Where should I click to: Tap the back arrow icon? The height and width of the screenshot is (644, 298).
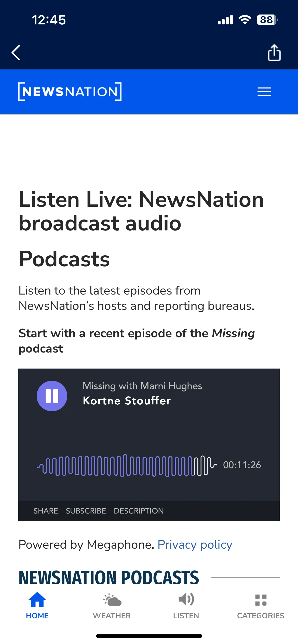coord(16,53)
